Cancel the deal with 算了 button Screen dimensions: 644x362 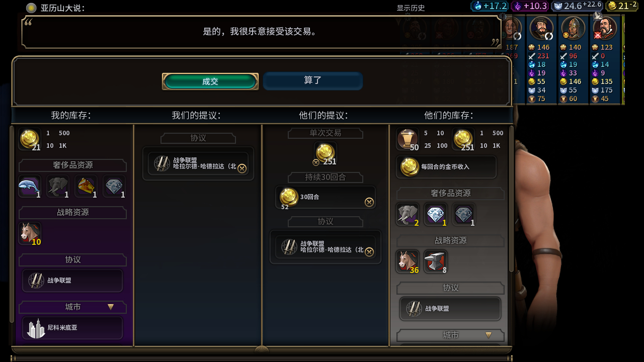pyautogui.click(x=312, y=81)
